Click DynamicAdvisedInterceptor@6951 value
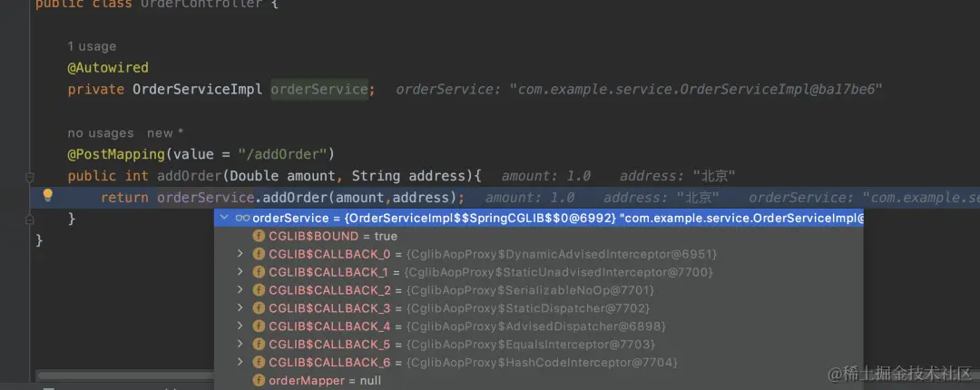Screen dimensions: 980x390 pyautogui.click(x=562, y=254)
